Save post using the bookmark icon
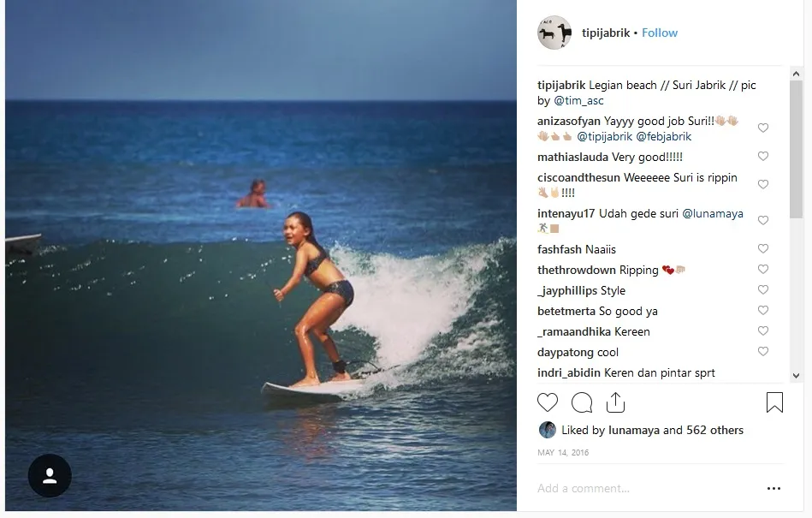This screenshot has height=518, width=812. (x=774, y=402)
